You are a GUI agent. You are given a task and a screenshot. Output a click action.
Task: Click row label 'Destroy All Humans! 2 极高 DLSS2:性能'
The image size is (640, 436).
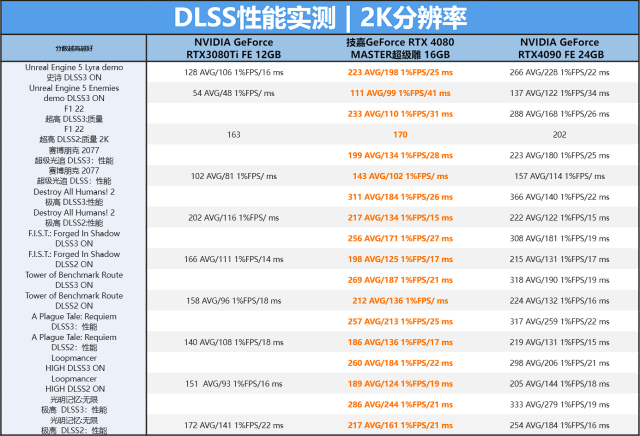[x=74, y=218]
